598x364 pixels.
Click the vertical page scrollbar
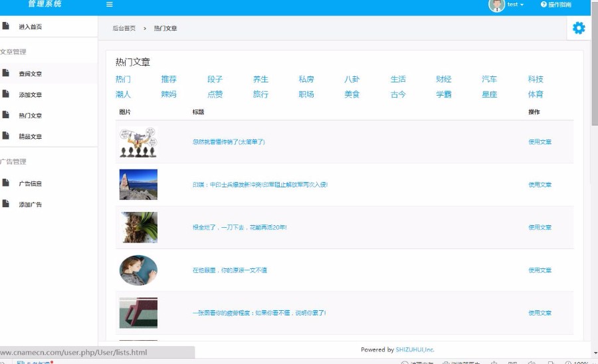pos(595,63)
